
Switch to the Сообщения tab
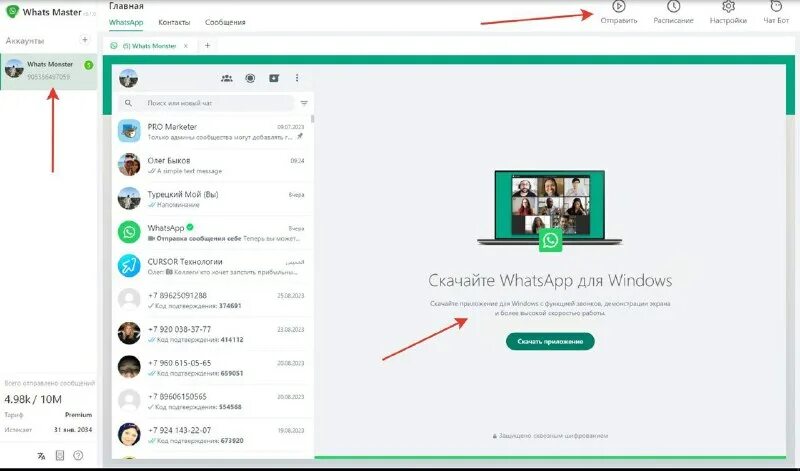tap(225, 22)
